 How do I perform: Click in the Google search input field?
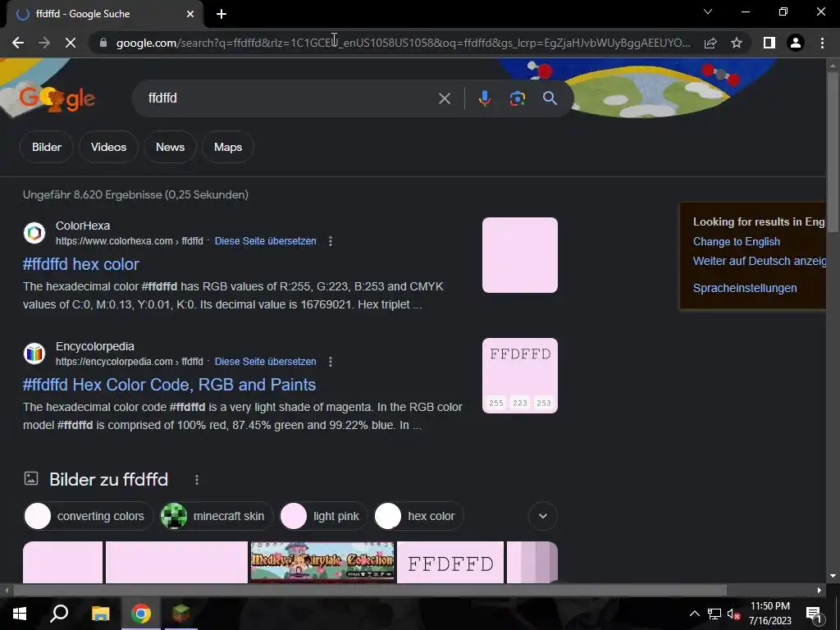coord(290,98)
